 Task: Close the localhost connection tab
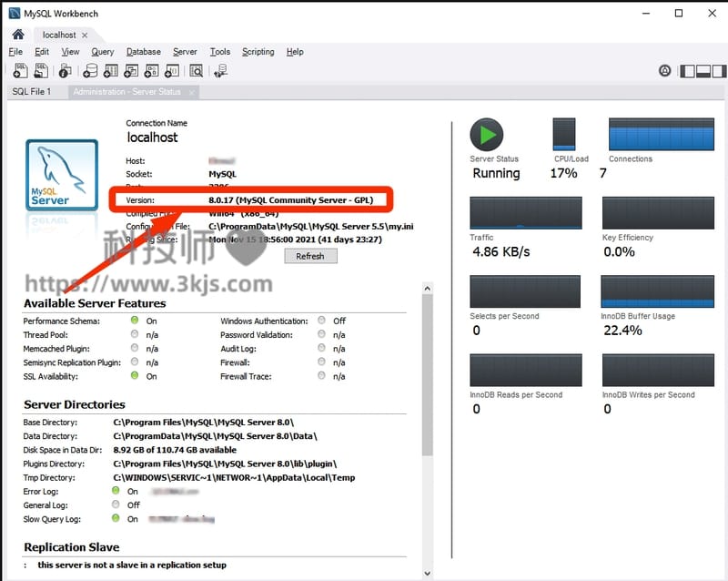click(x=85, y=35)
